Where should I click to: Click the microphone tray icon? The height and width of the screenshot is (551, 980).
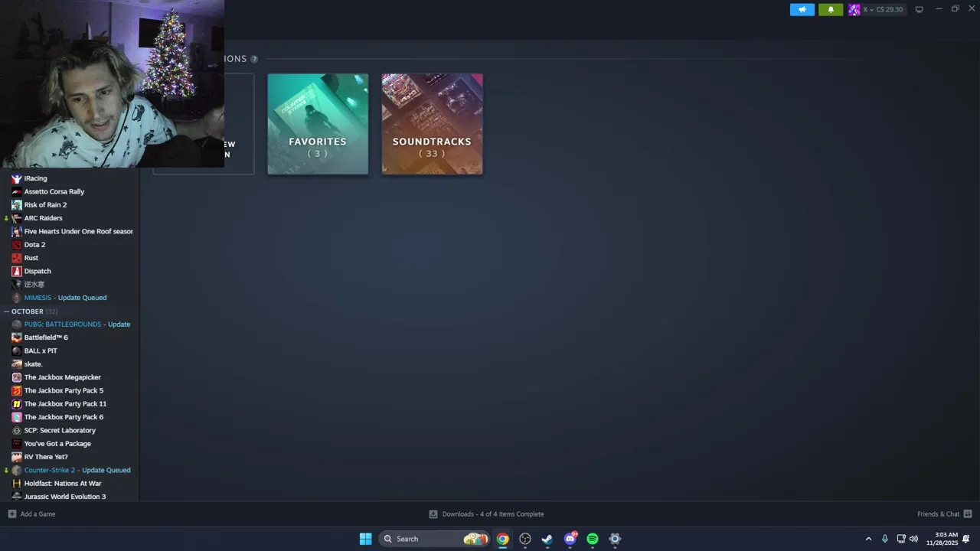point(884,539)
